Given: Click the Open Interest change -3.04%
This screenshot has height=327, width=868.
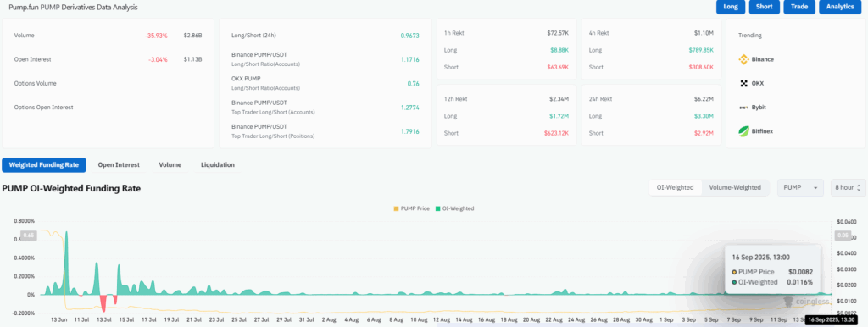Looking at the screenshot, I should click(x=158, y=59).
